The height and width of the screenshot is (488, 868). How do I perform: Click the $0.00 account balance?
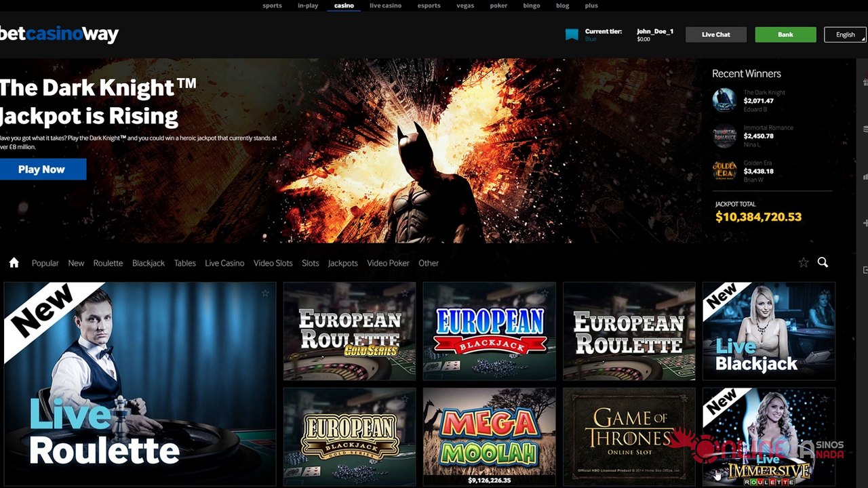644,39
